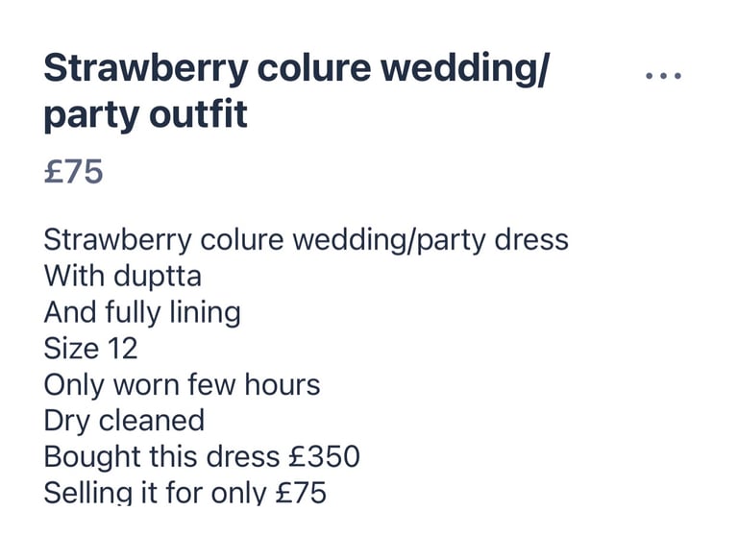The height and width of the screenshot is (560, 738).
Task: Click the word 'hours' in the description
Action: pos(283,384)
